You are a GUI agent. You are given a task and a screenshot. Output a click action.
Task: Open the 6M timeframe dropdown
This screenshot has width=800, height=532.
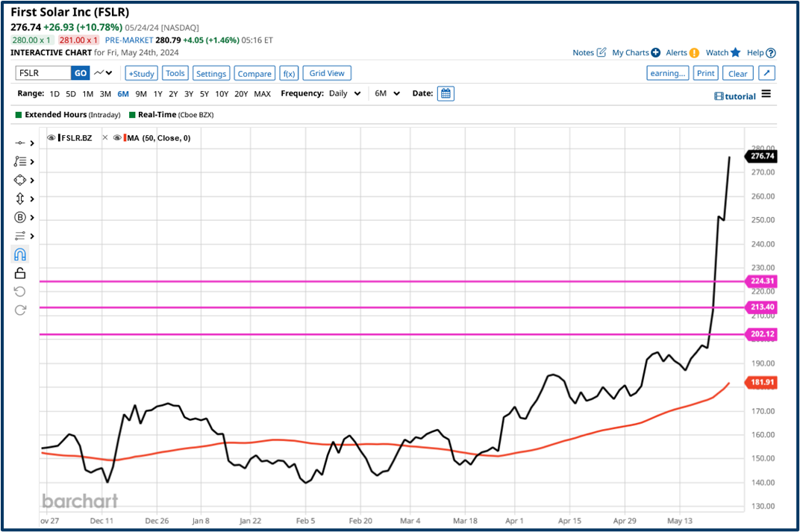(387, 93)
